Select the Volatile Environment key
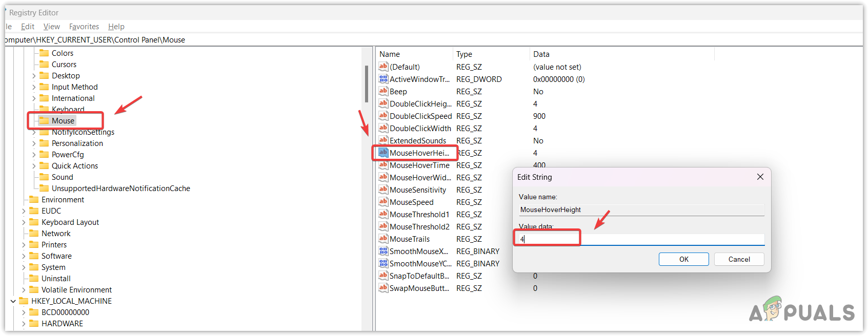Viewport: 868px width, 336px height. point(76,289)
